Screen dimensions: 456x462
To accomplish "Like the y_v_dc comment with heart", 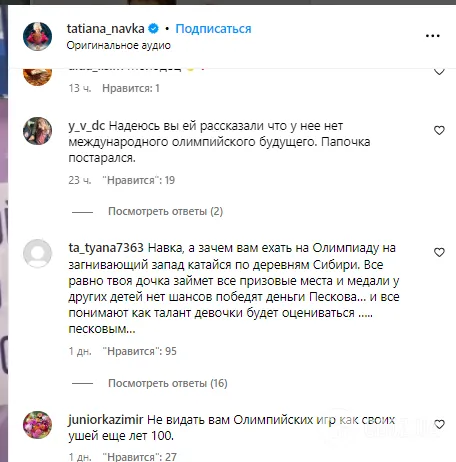I will [439, 130].
